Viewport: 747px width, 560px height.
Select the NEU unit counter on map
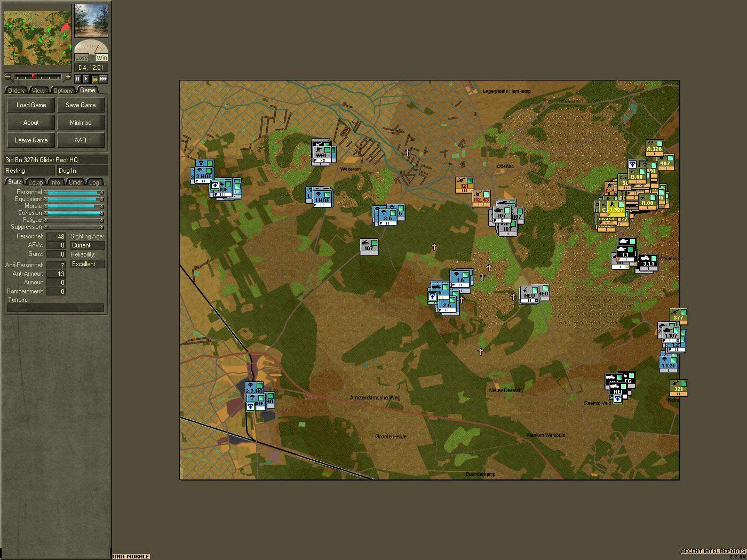coord(529,294)
